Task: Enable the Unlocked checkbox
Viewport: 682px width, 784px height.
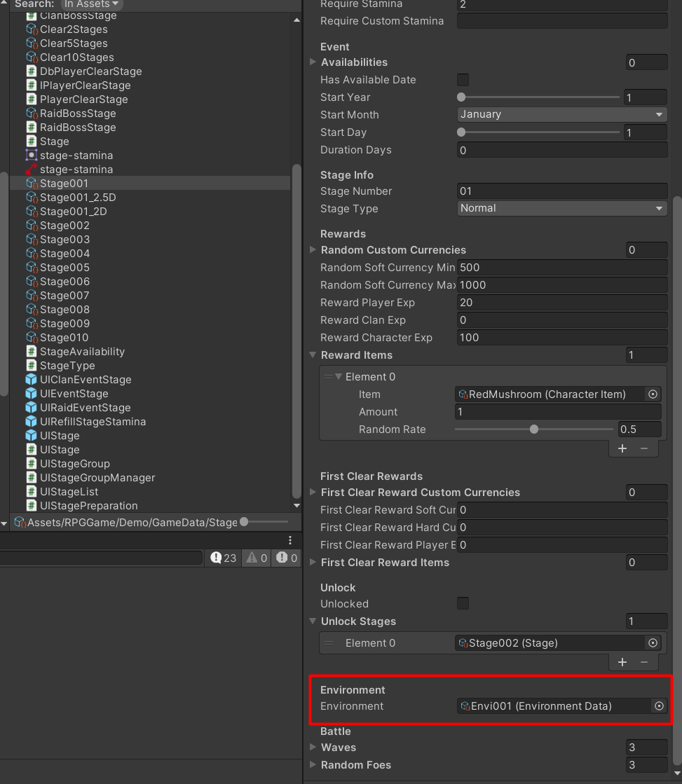Action: coord(463,603)
